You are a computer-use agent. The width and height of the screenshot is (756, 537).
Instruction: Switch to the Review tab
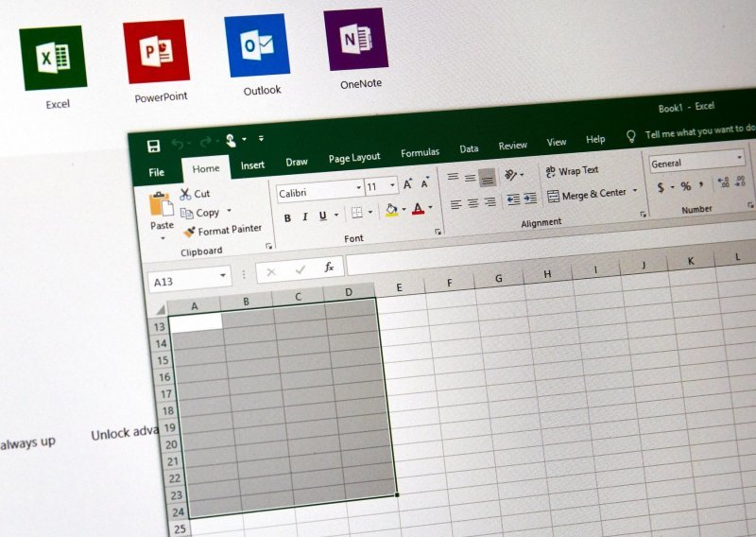pos(512,146)
